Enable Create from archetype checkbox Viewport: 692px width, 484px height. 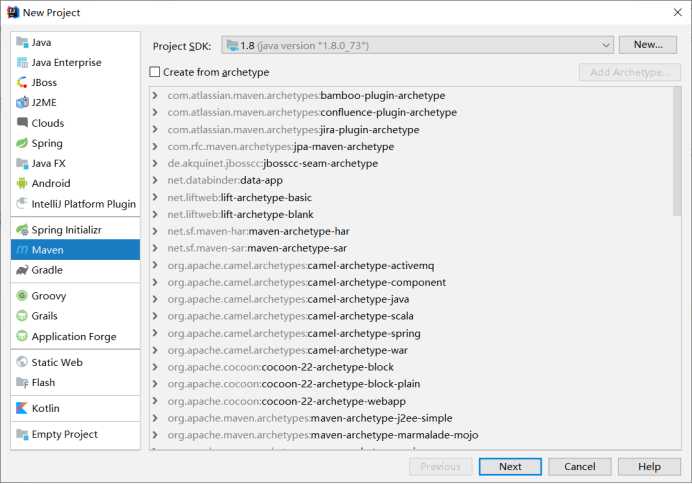click(x=154, y=72)
